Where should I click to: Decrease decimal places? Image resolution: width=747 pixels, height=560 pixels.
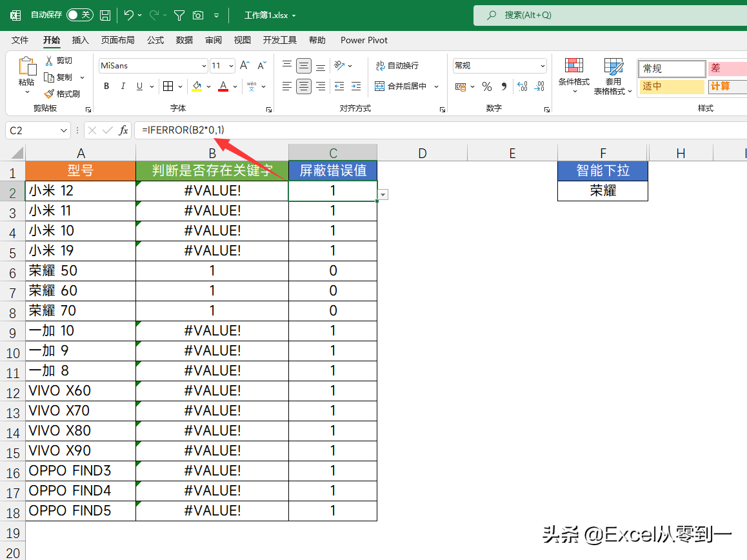click(x=539, y=86)
